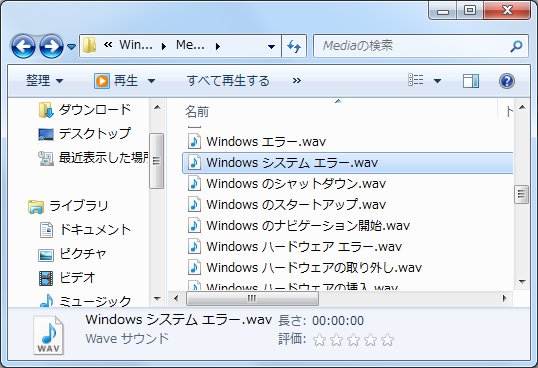
Task: Click the WAV file thumbnail in details pane
Action: click(48, 335)
